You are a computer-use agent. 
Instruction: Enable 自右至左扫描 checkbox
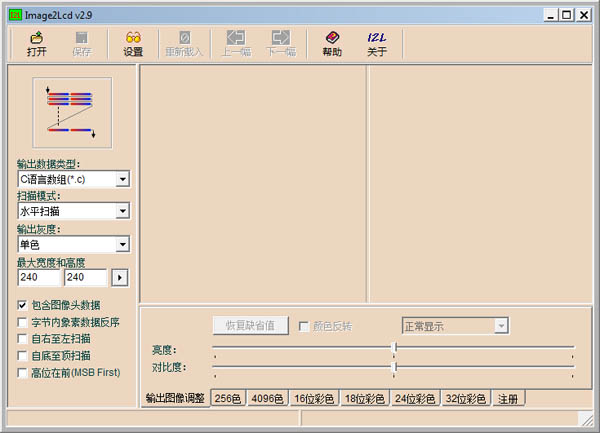(x=22, y=339)
